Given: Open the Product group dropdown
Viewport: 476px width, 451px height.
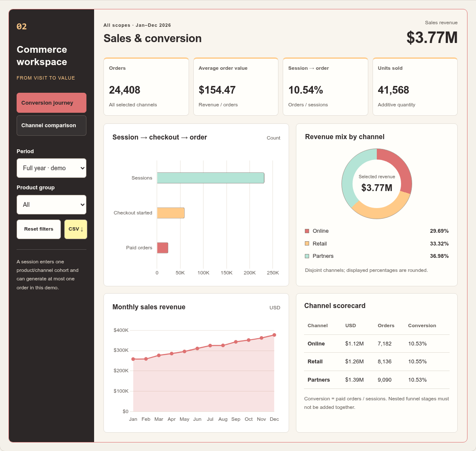Looking at the screenshot, I should click(x=51, y=205).
